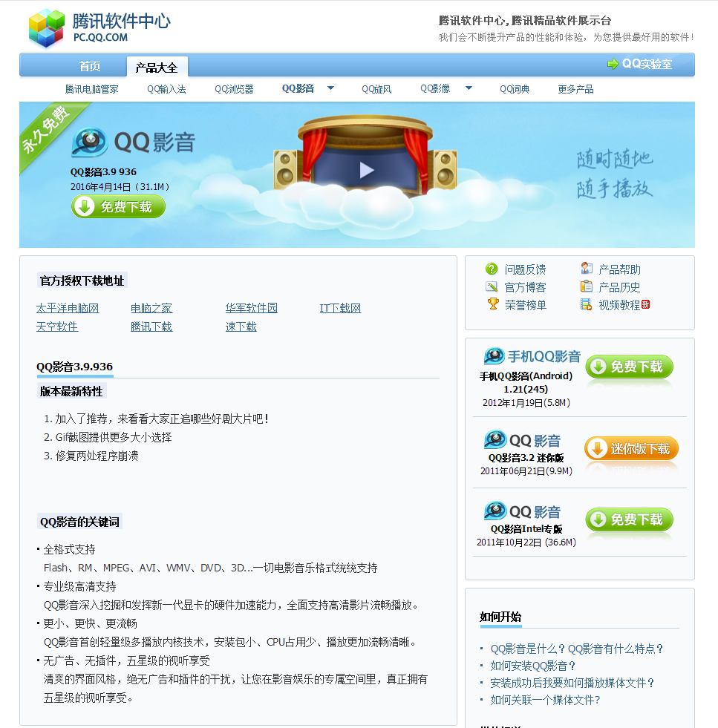The image size is (718, 728).
Task: Click the 官方博客 pencil icon
Action: (492, 286)
